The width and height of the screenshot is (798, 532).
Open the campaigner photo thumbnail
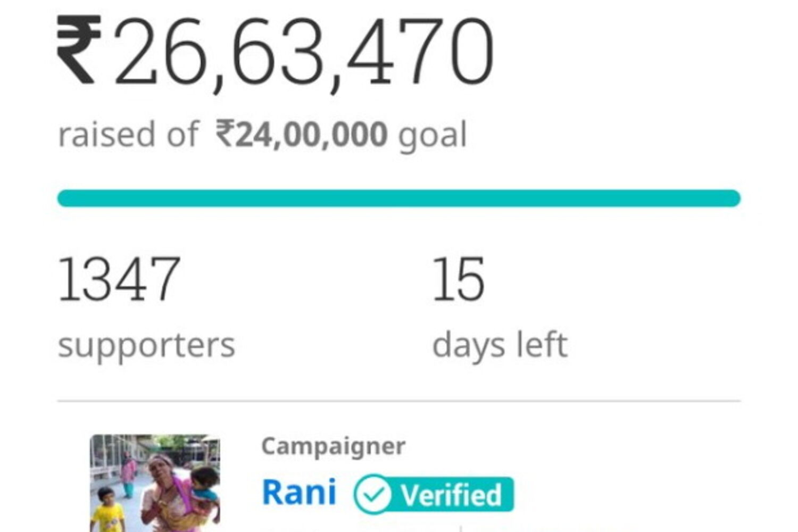coord(155,483)
